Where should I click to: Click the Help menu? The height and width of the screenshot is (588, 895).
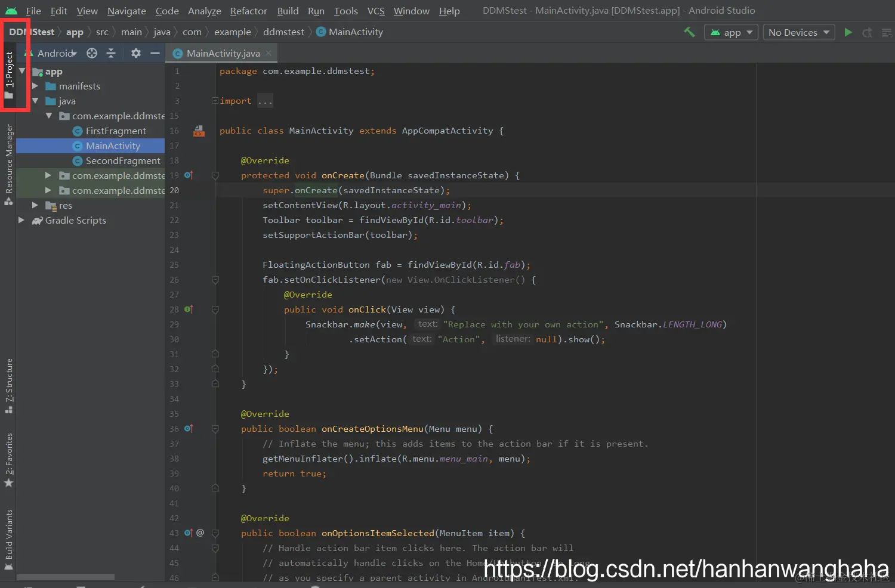tap(449, 11)
